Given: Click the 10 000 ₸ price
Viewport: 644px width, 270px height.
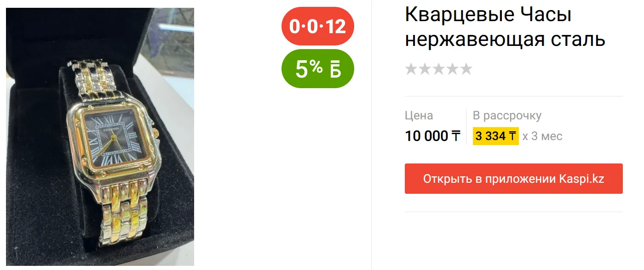Looking at the screenshot, I should coord(432,136).
